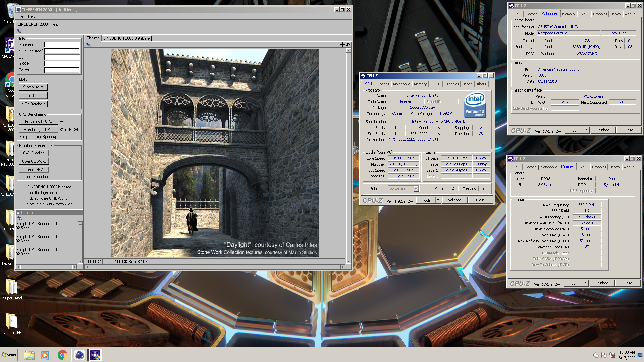This screenshot has height=362, width=644.
Task: Open the Help menu in CINEBENCH
Action: coord(32,16)
